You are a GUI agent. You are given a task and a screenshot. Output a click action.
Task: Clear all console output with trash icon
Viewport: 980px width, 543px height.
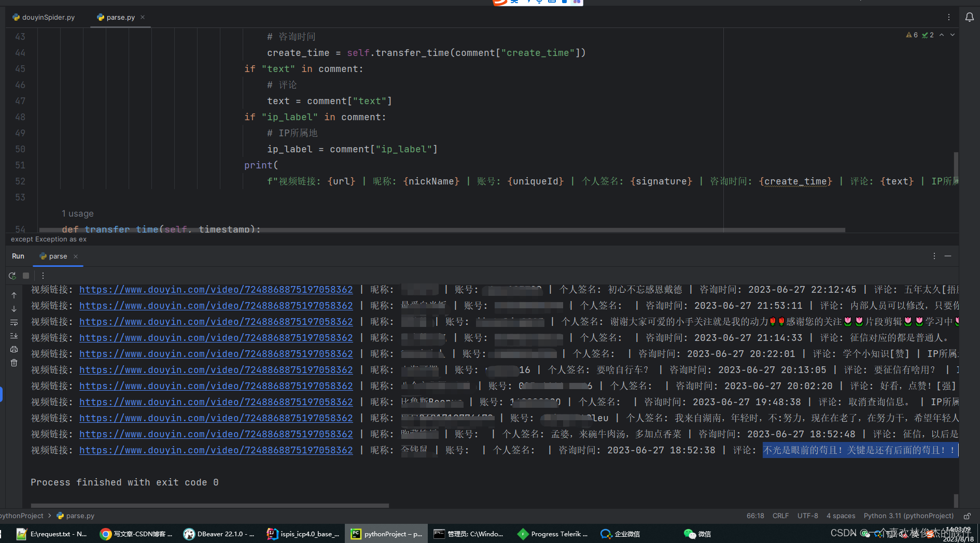(x=14, y=363)
